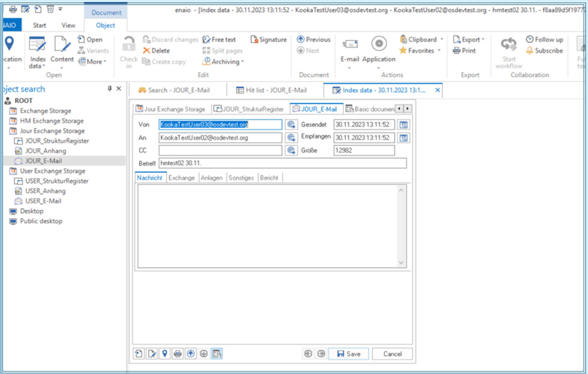Click the index data icon in bottom toolbar
The image size is (588, 374).
pyautogui.click(x=217, y=354)
